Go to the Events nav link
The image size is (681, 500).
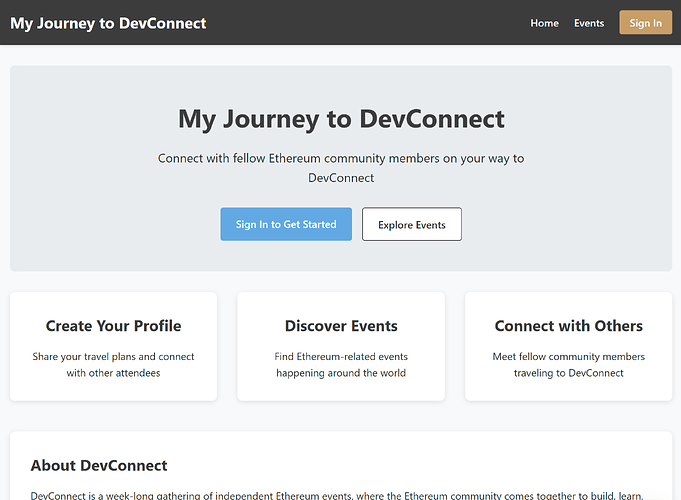[589, 23]
